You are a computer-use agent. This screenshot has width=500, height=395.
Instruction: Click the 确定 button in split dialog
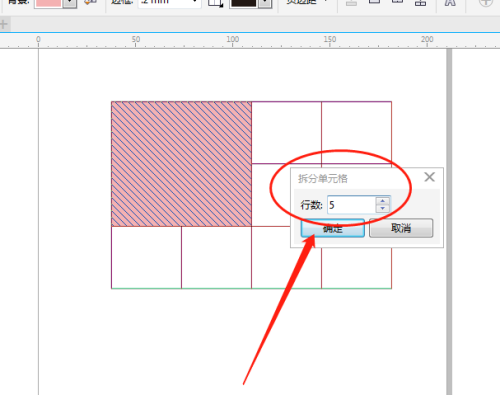click(333, 228)
